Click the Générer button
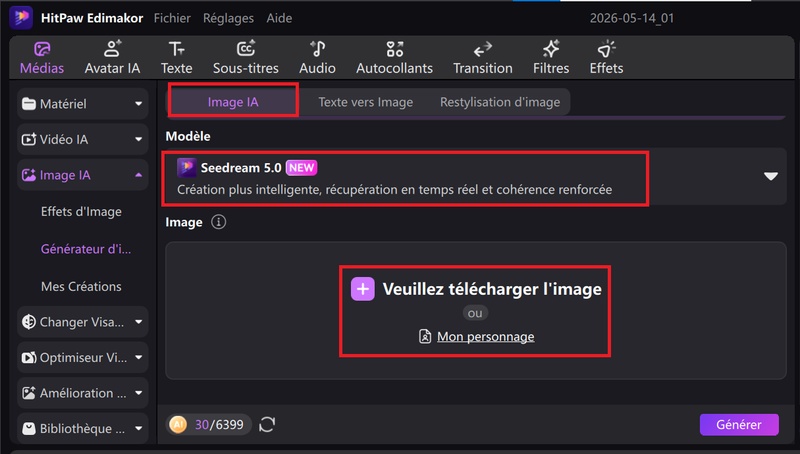800x454 pixels. 739,424
